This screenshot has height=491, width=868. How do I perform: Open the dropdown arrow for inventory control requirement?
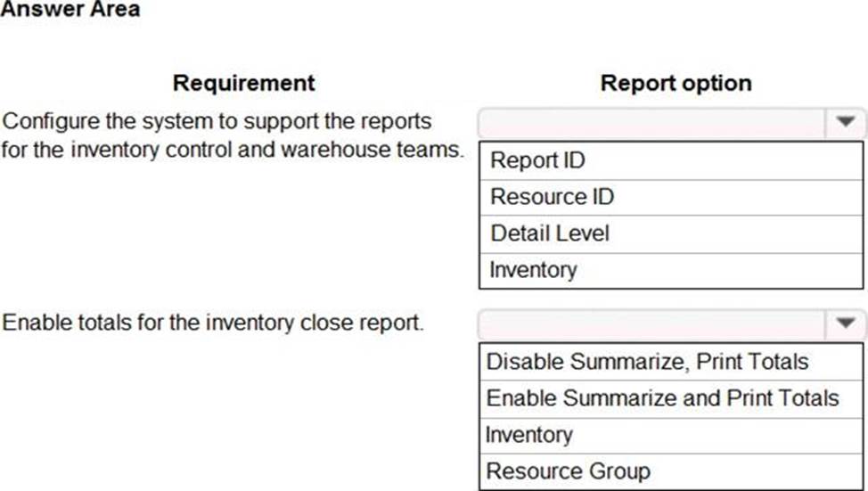click(x=846, y=121)
